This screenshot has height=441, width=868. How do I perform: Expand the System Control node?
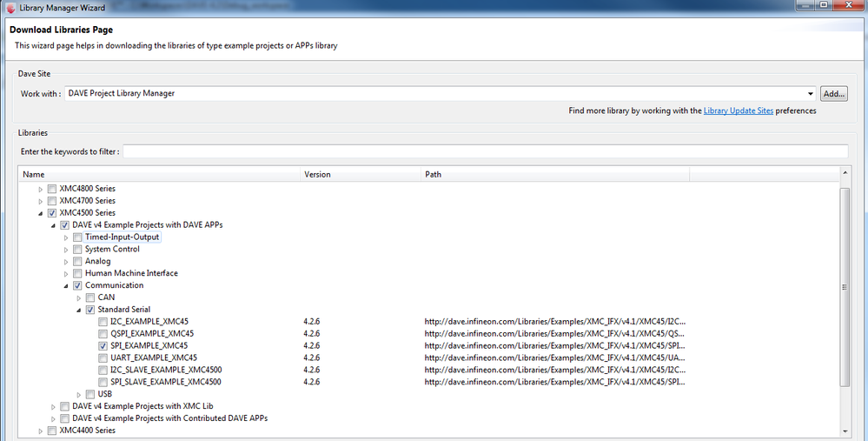coord(66,250)
